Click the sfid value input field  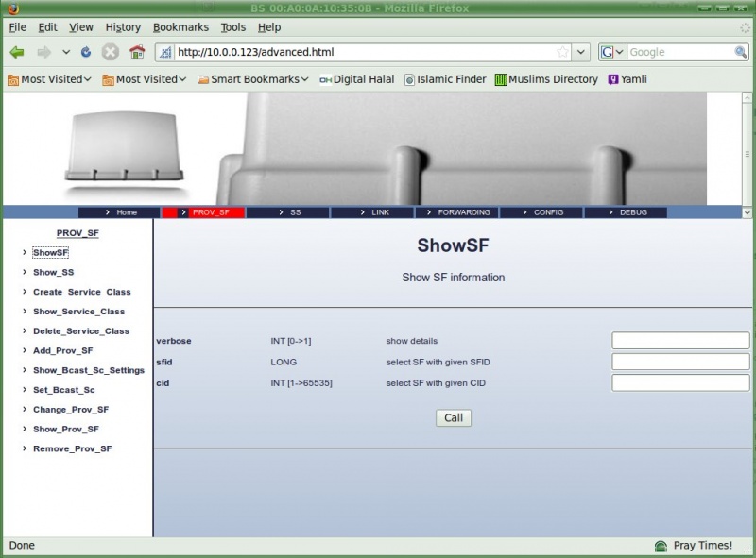coord(680,362)
